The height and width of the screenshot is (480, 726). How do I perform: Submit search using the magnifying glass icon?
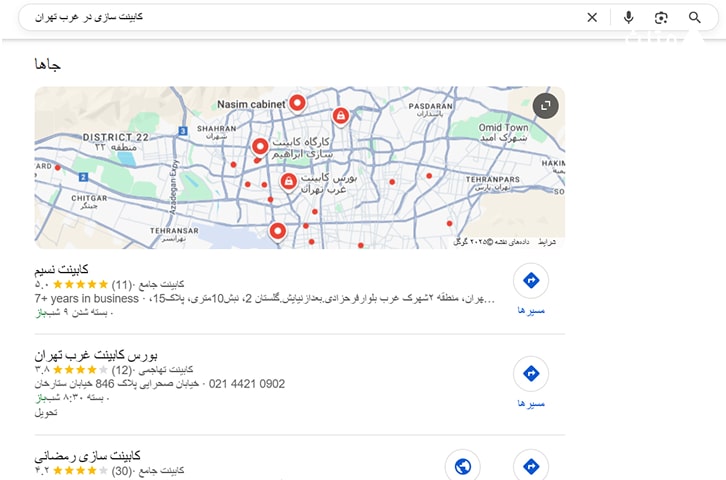694,18
